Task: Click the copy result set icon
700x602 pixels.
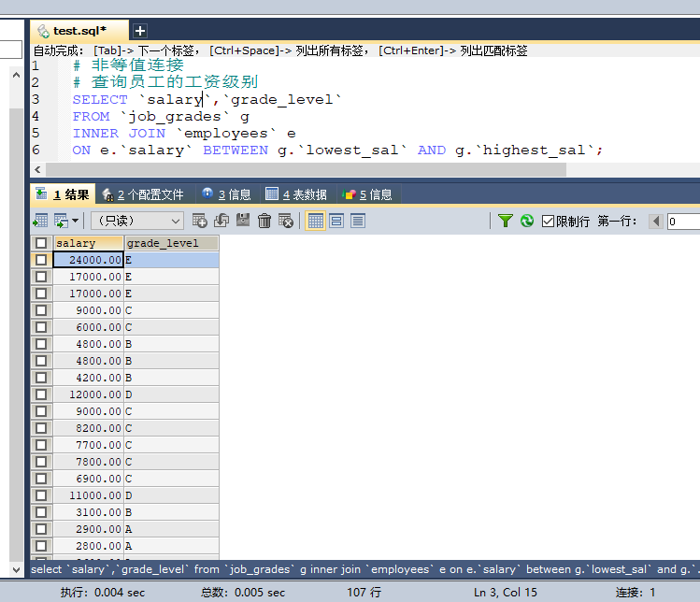Action: tap(61, 221)
